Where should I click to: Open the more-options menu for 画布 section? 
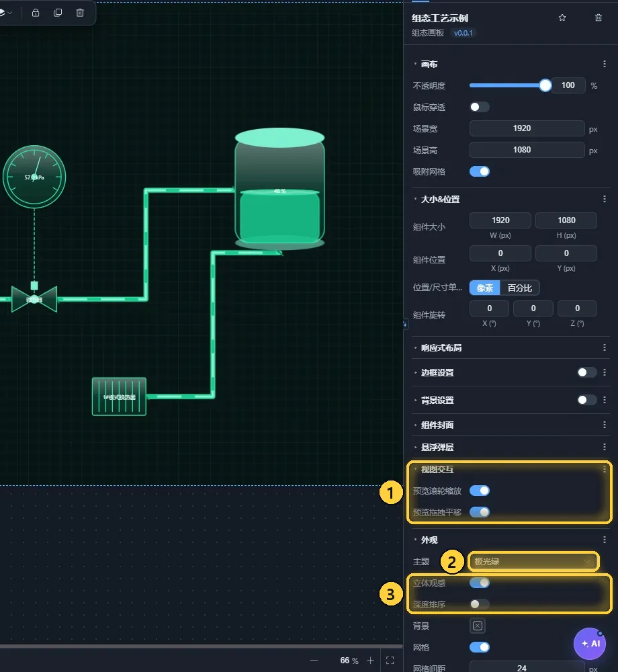pyautogui.click(x=605, y=64)
